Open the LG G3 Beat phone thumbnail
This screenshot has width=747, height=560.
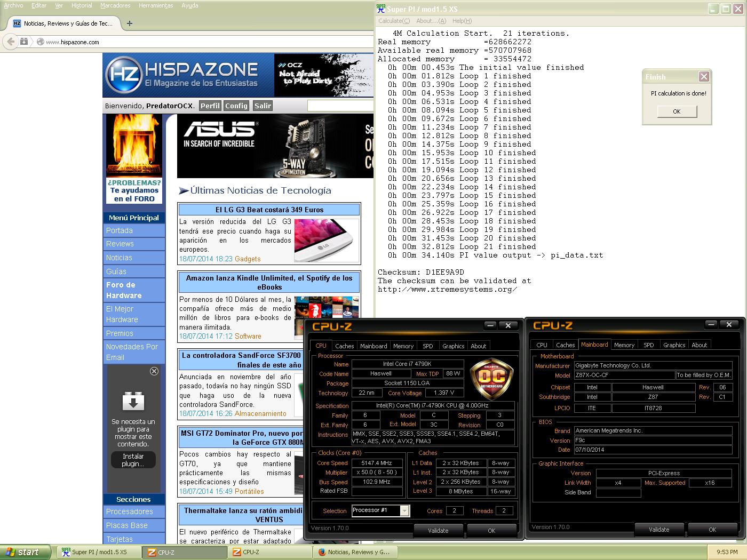click(x=326, y=239)
